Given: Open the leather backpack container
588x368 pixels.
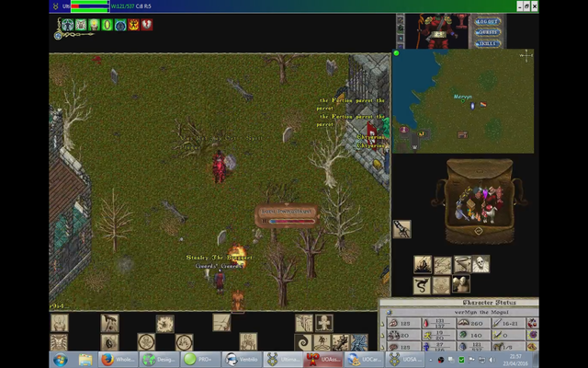Looking at the screenshot, I should pos(480,201).
